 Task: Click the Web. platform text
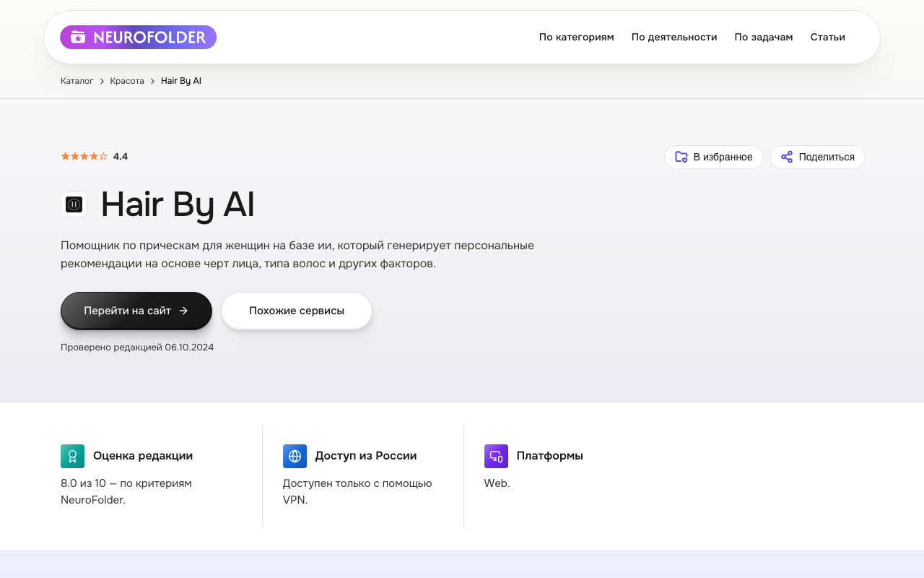tap(497, 483)
